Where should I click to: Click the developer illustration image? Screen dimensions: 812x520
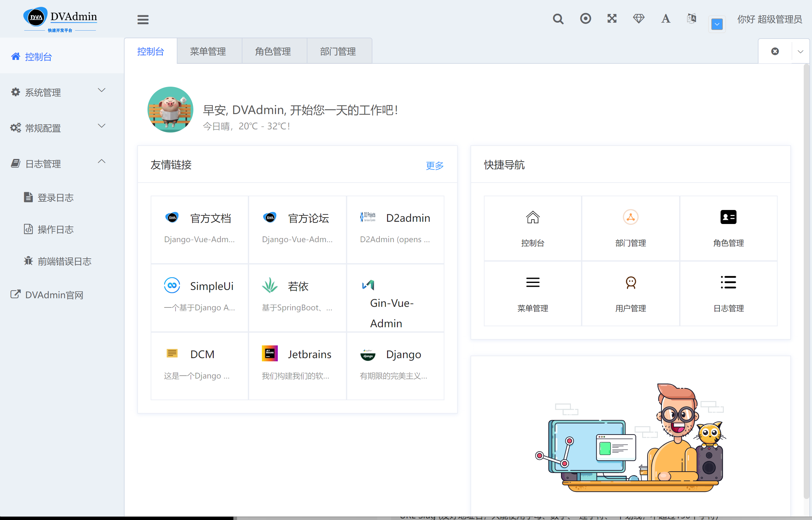coord(630,437)
